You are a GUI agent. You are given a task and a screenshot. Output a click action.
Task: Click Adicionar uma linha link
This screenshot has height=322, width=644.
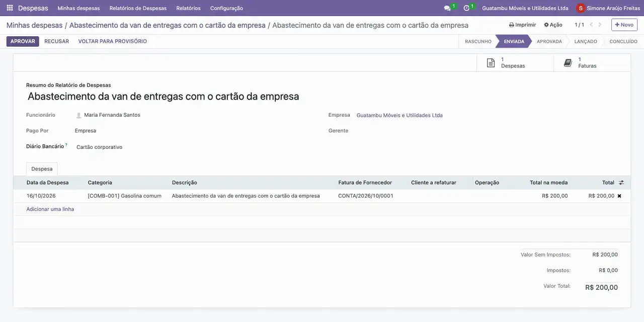pos(50,209)
